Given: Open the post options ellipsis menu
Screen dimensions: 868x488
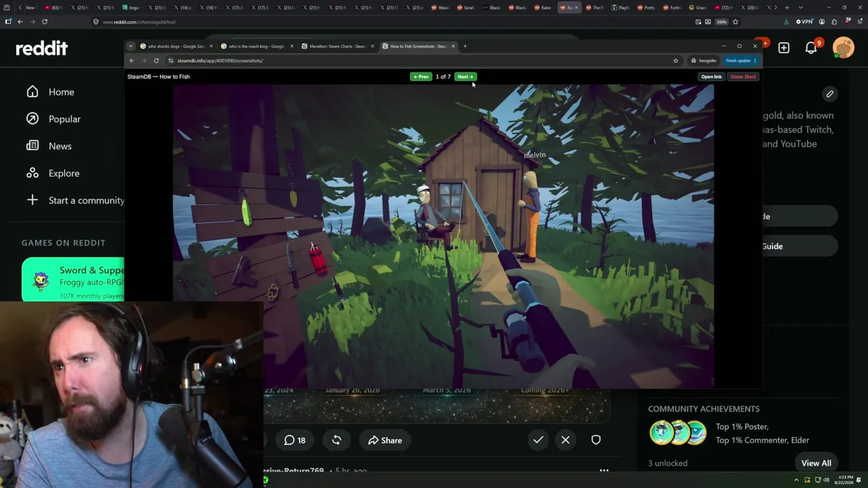Looking at the screenshot, I should [604, 470].
